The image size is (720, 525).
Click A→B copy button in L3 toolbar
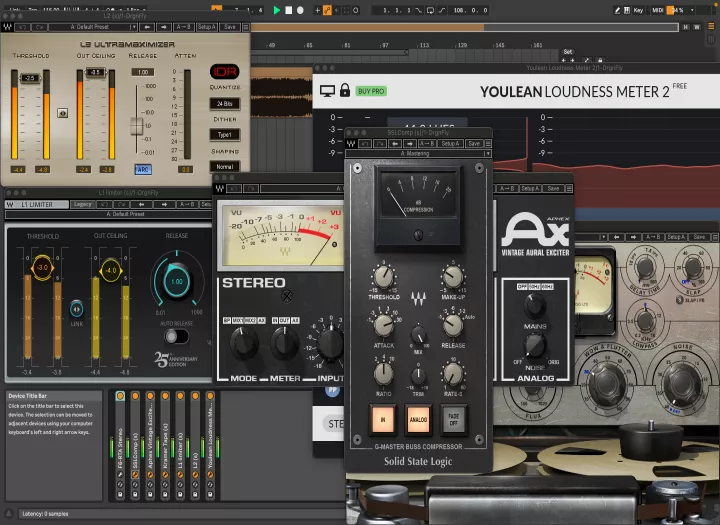click(x=184, y=27)
